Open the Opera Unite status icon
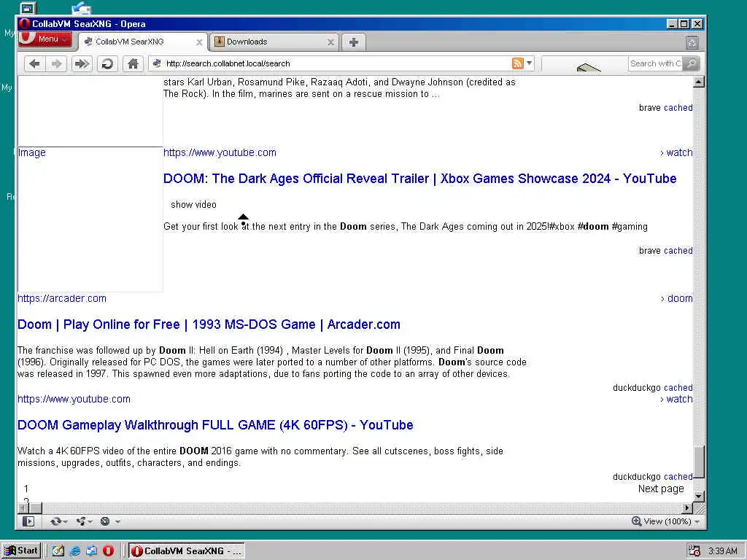This screenshot has height=560, width=747. coord(80,521)
